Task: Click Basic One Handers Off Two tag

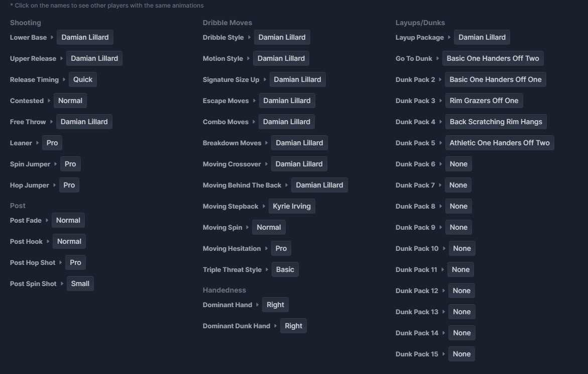Action: pos(493,58)
